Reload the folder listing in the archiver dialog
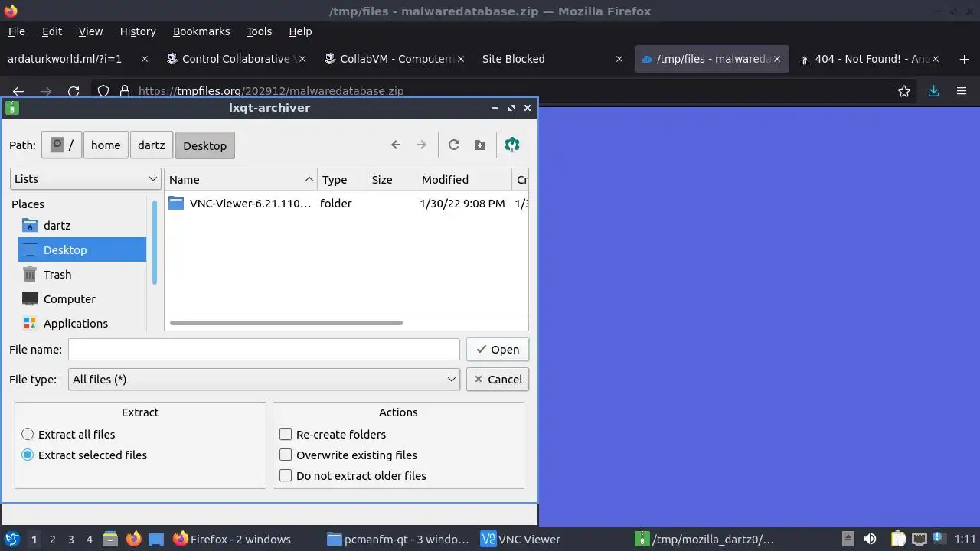The image size is (980, 551). 454,145
